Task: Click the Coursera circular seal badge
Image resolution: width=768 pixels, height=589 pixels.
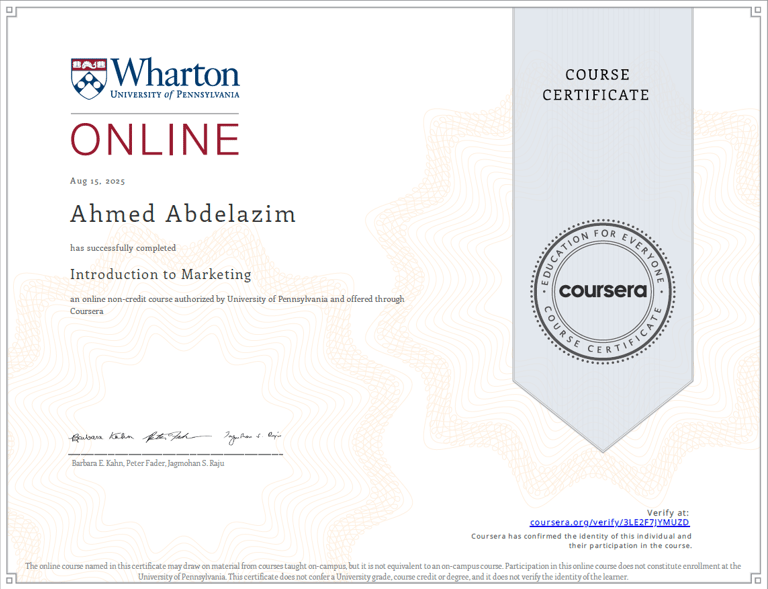Action: point(602,291)
